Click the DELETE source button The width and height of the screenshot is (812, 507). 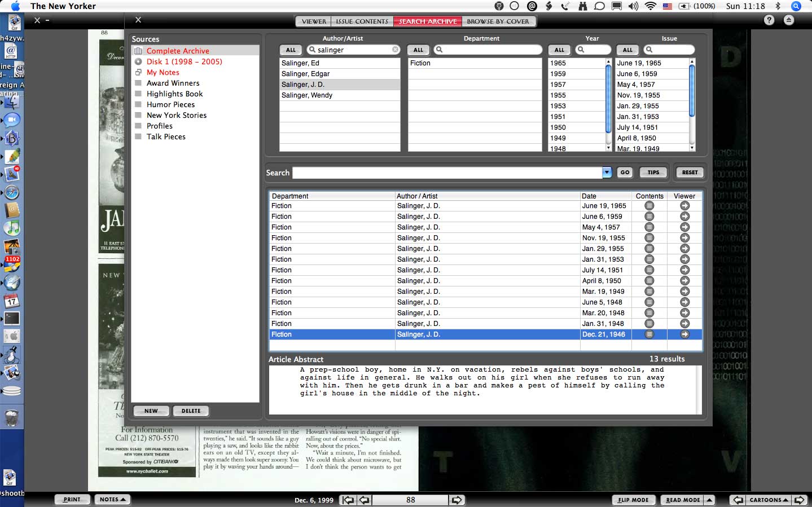coord(191,411)
